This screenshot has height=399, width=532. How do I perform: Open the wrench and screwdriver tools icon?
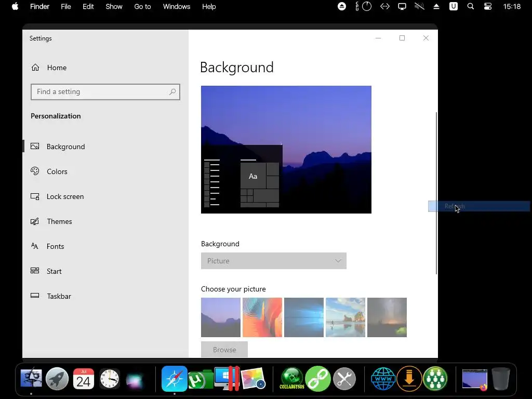pos(344,379)
